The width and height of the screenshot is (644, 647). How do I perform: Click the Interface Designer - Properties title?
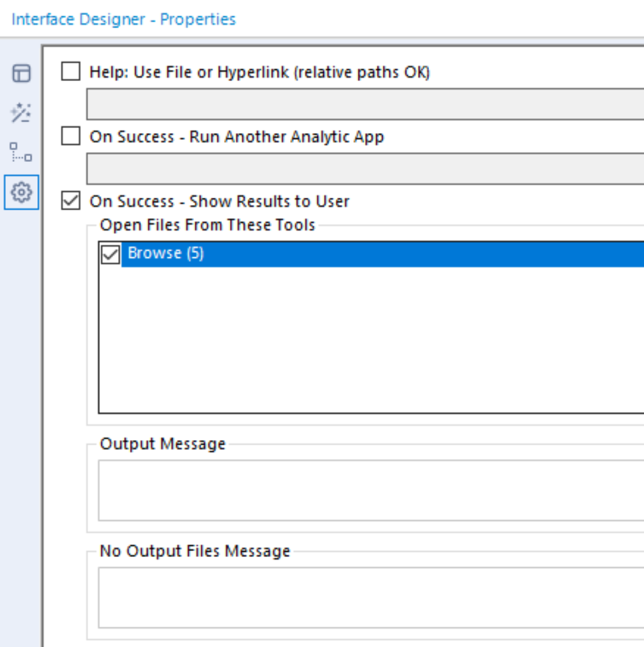tap(123, 19)
